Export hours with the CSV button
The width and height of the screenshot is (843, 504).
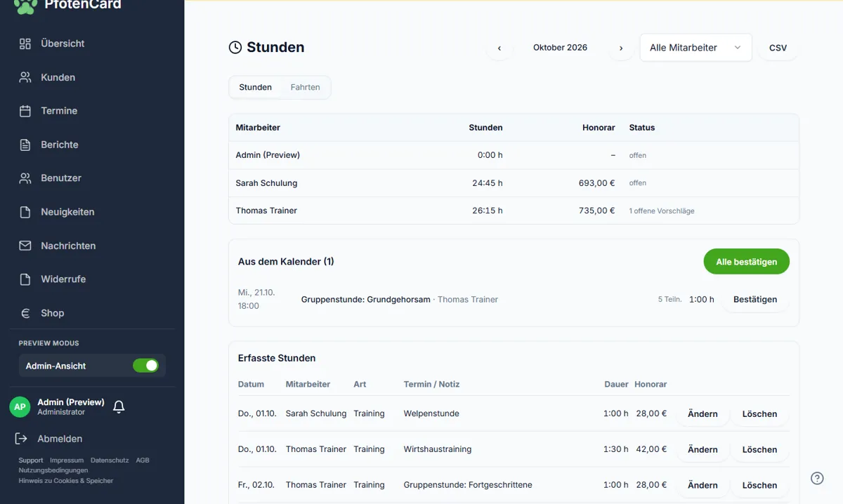point(778,48)
